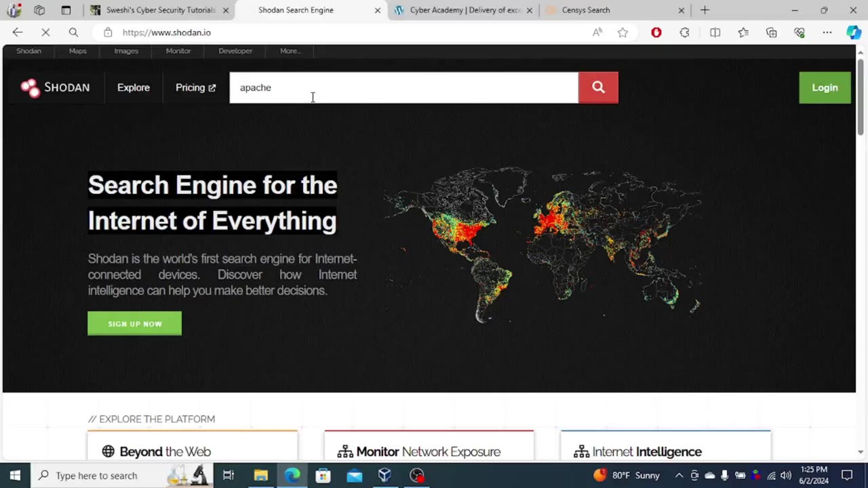Toggle Split screen in browser toolbar
The height and width of the screenshot is (488, 868).
pyautogui.click(x=715, y=33)
